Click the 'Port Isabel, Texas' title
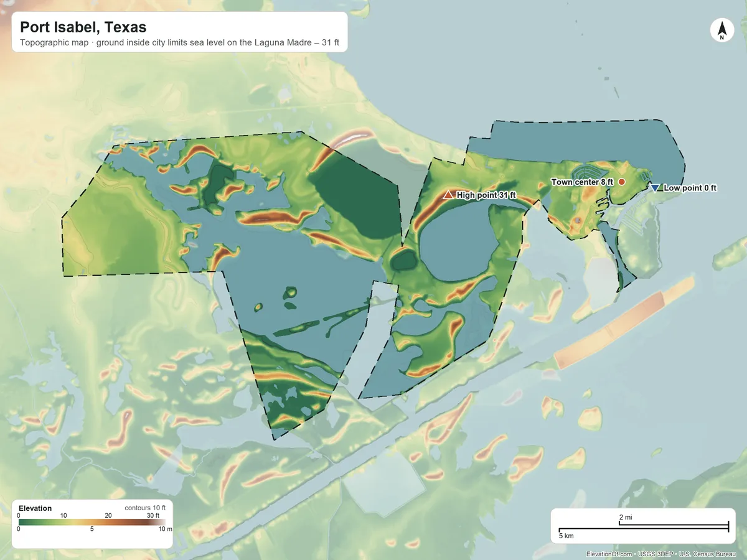 click(x=83, y=27)
